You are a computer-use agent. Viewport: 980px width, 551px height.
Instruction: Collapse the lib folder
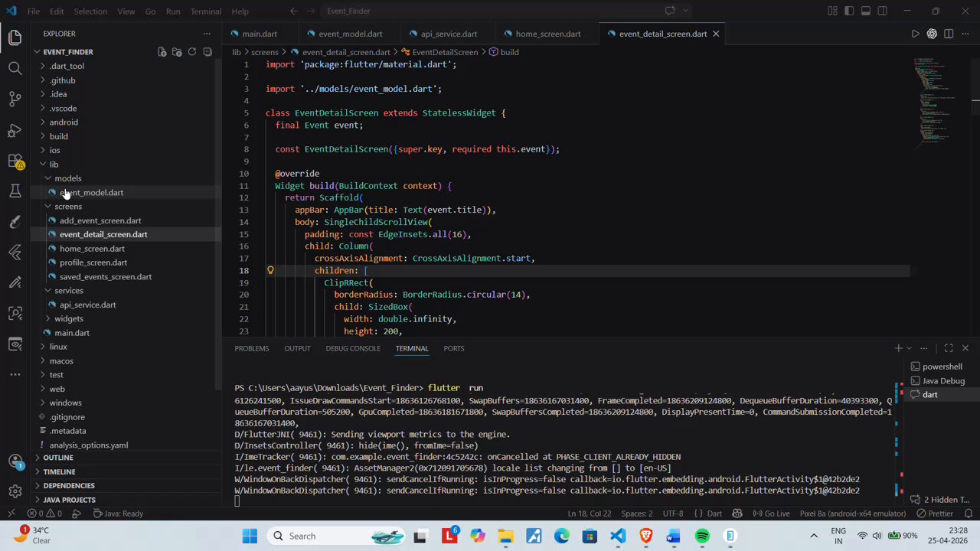pyautogui.click(x=54, y=164)
